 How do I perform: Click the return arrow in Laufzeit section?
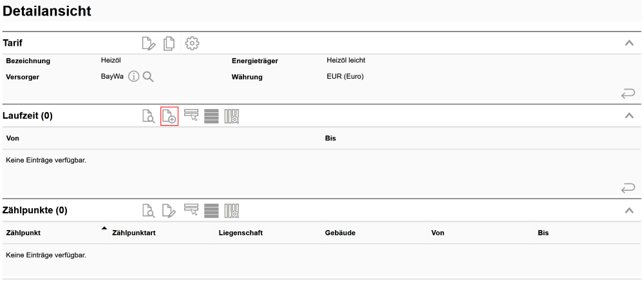point(628,188)
